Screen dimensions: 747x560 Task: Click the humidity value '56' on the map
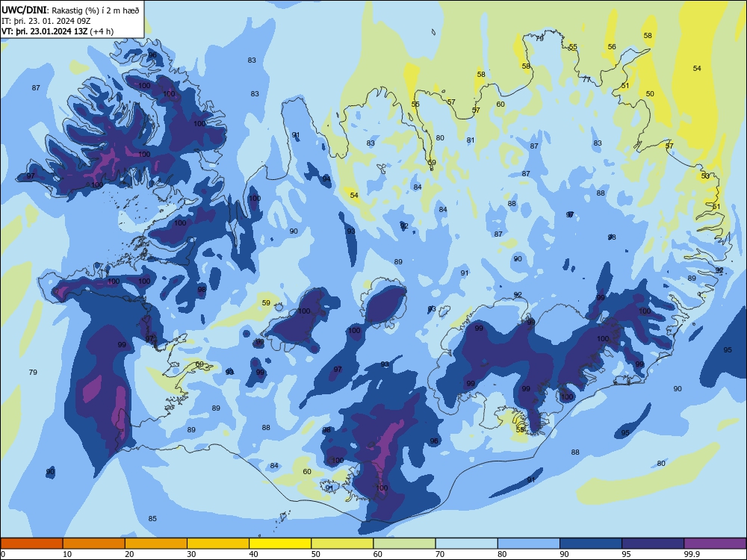coord(613,46)
